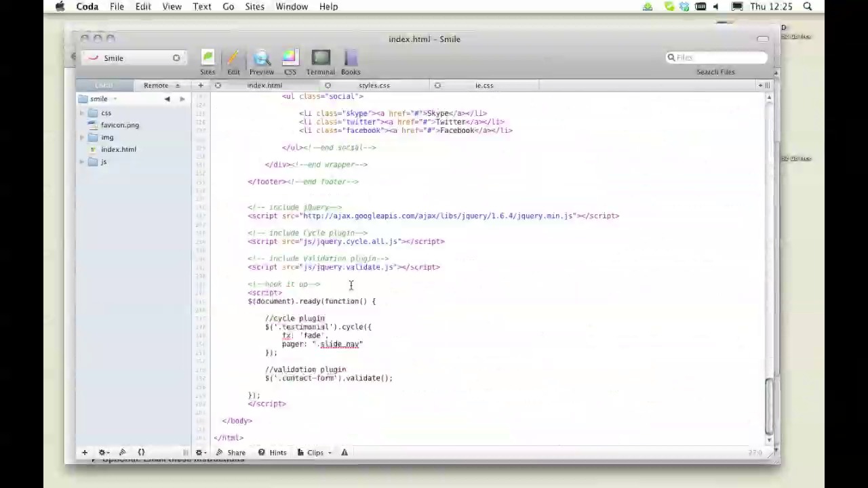Open the Sites view in toolbar
Viewport: 868px width, 488px height.
[x=208, y=62]
